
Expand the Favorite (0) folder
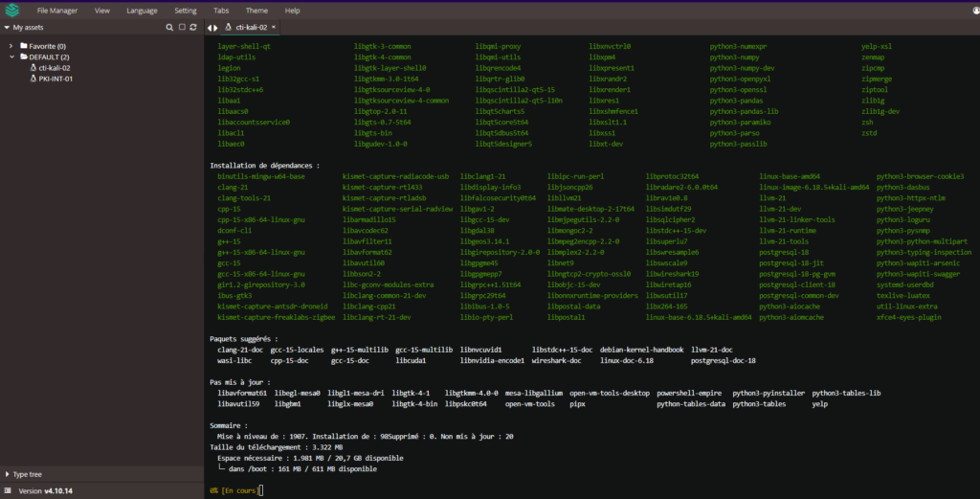pos(11,46)
